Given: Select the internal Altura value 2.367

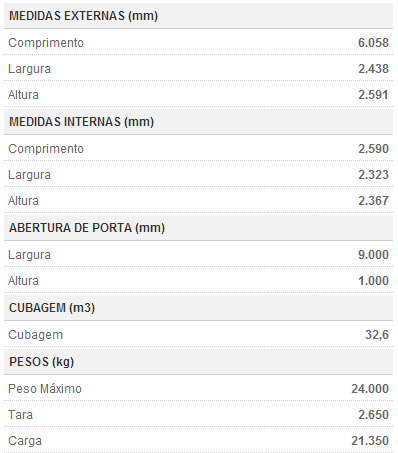Looking at the screenshot, I should pyautogui.click(x=373, y=201).
